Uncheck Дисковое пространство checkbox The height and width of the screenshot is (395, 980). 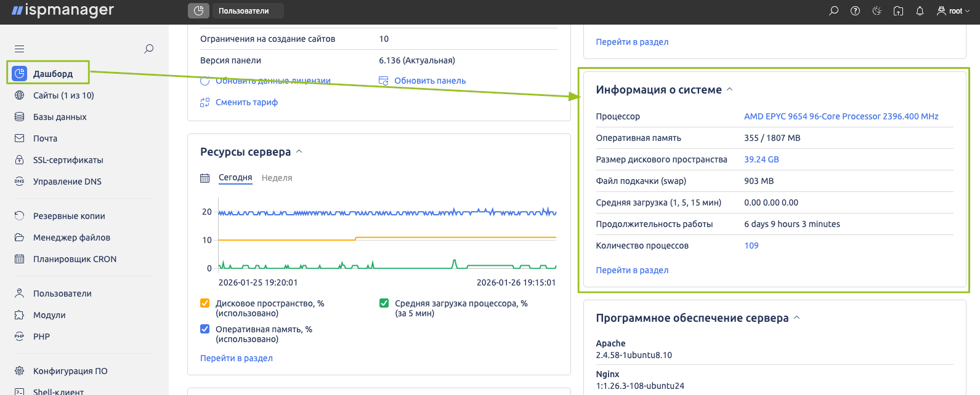point(205,303)
